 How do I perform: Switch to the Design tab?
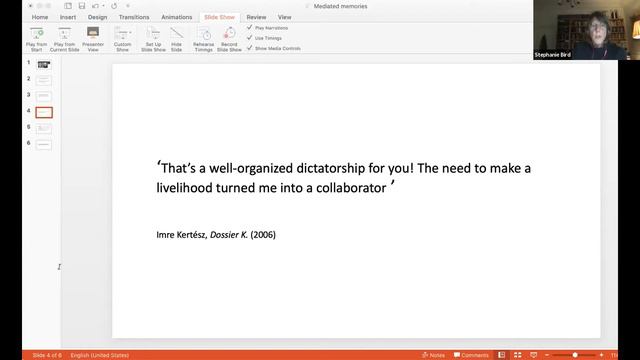(x=98, y=17)
